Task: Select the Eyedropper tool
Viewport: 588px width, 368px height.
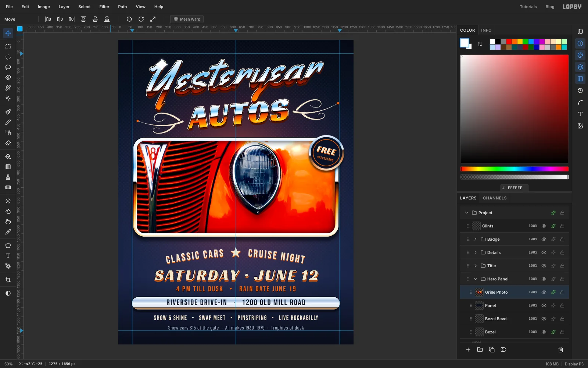Action: (8, 232)
